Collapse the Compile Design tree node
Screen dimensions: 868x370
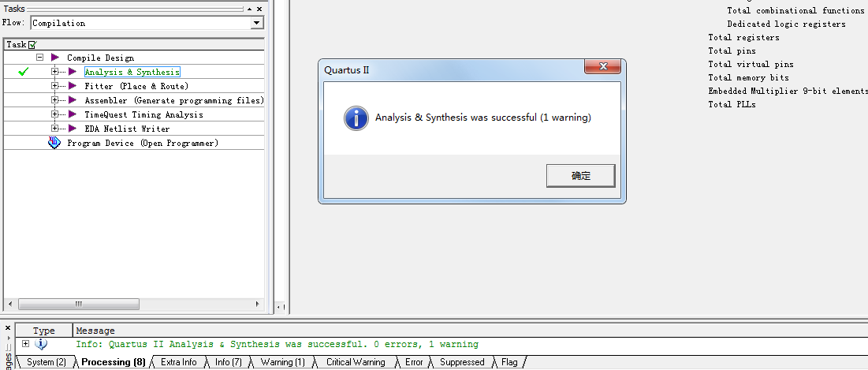tap(40, 58)
